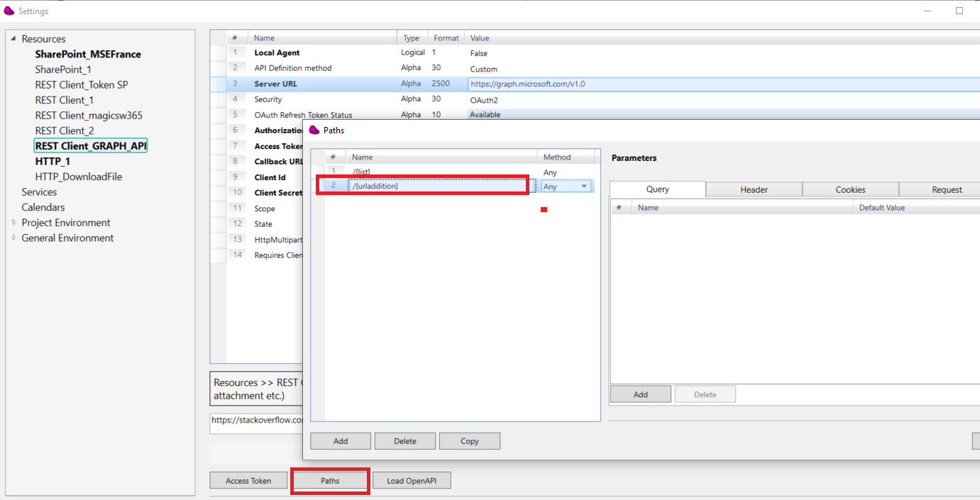The image size is (980, 500).
Task: Select the Services tree item
Action: coord(38,191)
